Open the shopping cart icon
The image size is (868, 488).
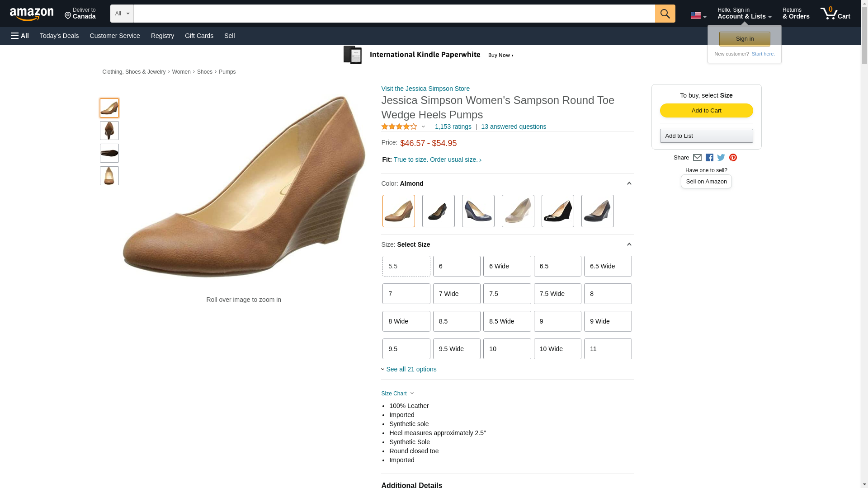click(835, 14)
